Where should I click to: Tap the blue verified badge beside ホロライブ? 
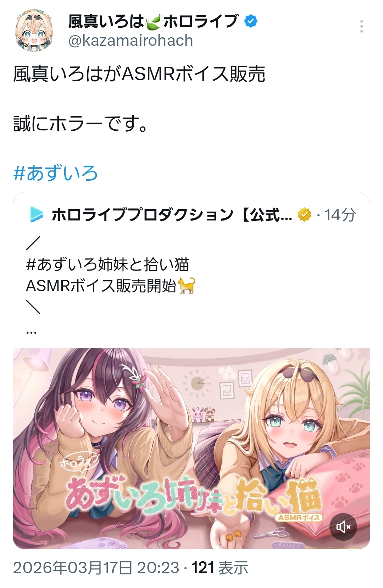(251, 21)
